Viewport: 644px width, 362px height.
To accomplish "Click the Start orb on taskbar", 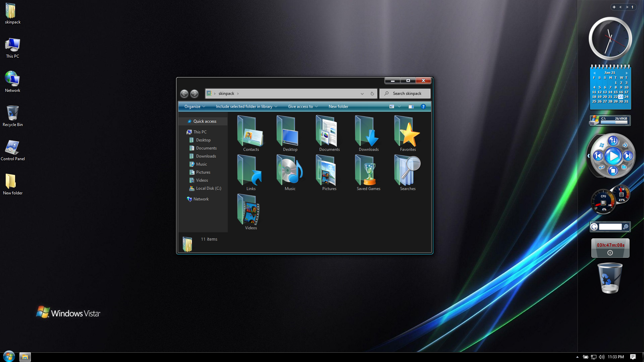I will [9, 357].
